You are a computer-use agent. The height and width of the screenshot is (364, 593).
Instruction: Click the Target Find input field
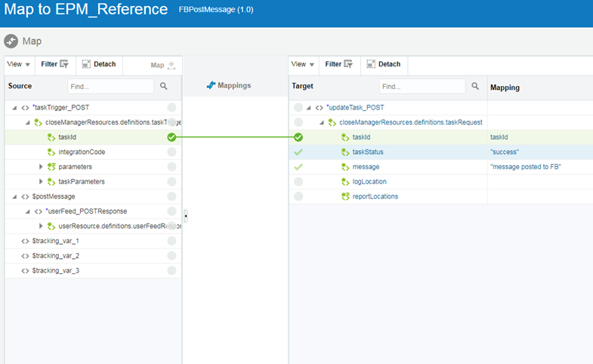422,86
